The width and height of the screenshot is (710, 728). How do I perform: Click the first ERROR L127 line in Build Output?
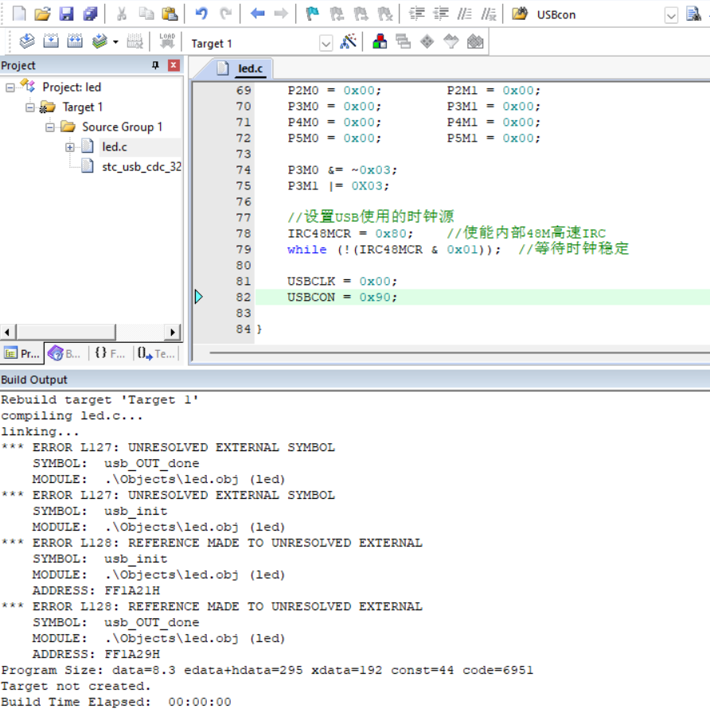168,448
